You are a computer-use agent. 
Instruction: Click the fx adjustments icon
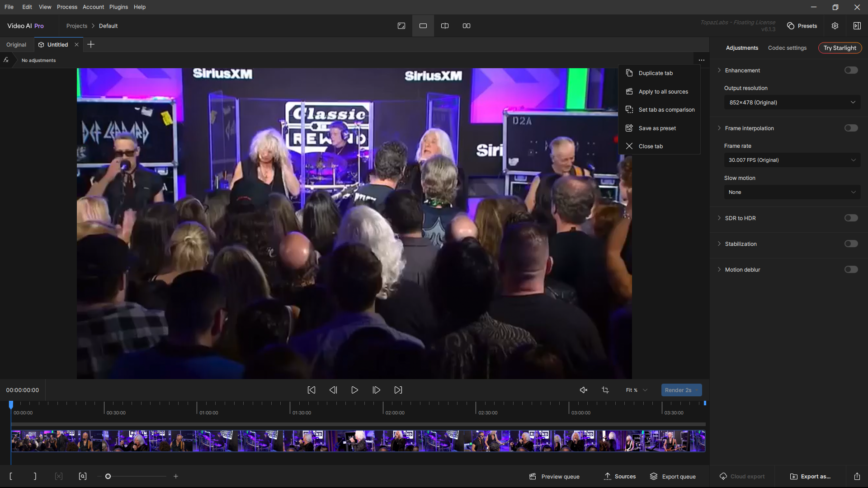(6, 60)
